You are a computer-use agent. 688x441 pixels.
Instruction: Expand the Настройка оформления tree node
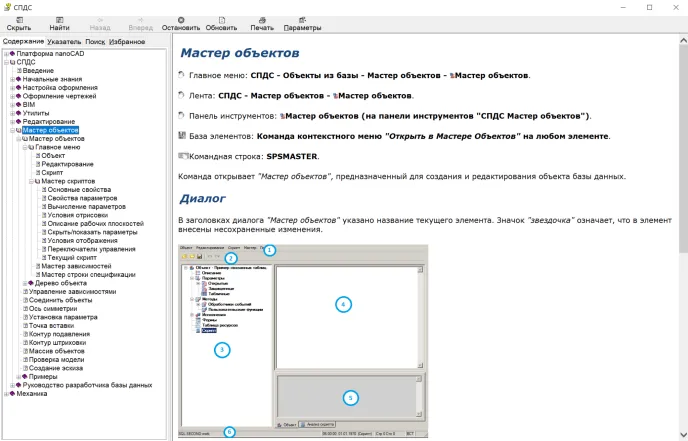(x=12, y=88)
